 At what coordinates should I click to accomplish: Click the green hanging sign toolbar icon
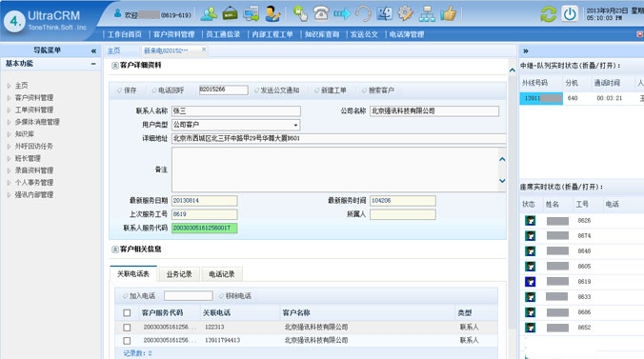tap(230, 14)
